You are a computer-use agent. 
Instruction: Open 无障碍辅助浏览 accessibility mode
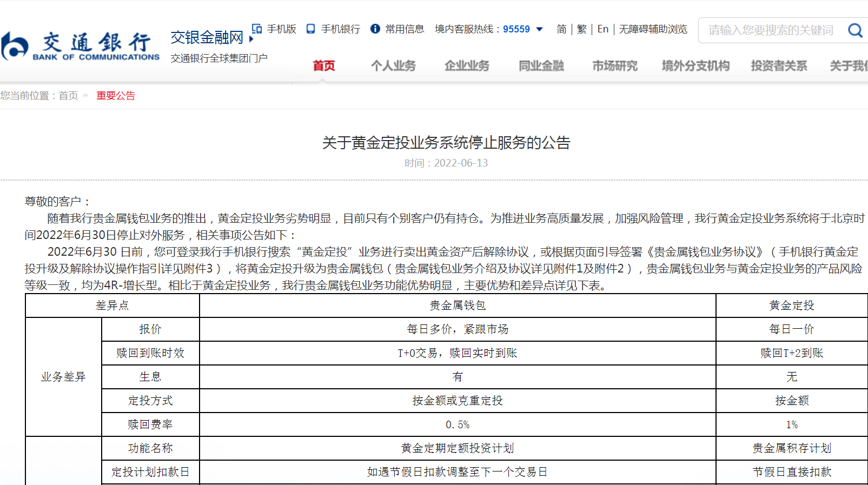[653, 29]
